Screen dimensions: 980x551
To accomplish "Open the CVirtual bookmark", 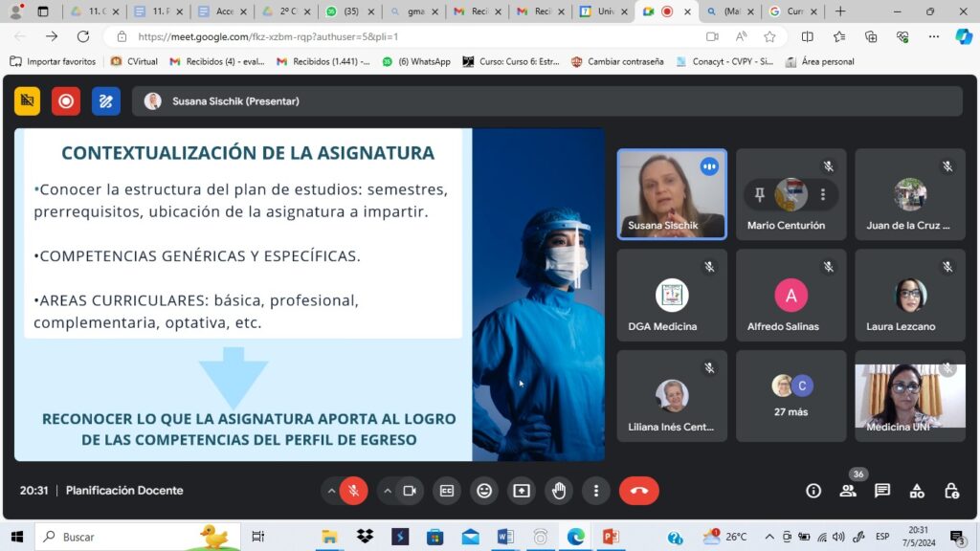I will tap(134, 61).
